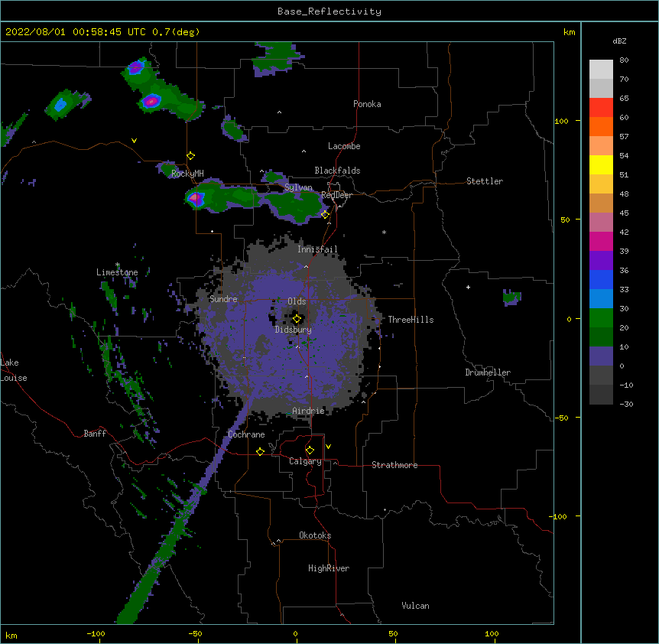Click the yellow diamond marker below RedDeer
Viewport: 659px width, 644px height.
coord(325,215)
